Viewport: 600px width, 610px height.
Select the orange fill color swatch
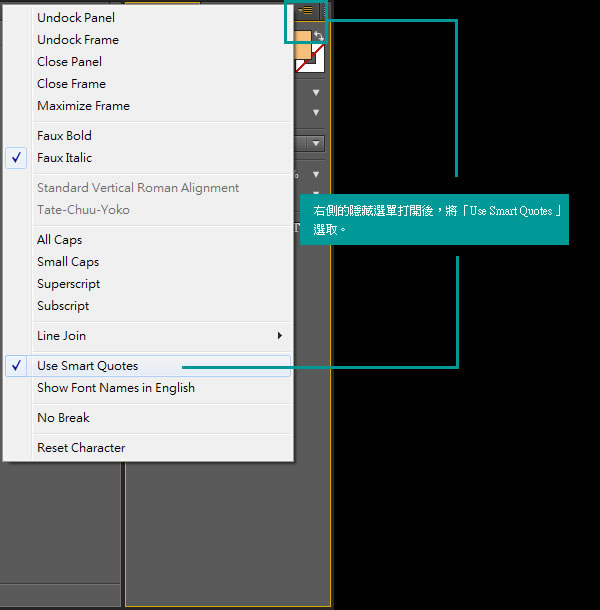pyautogui.click(x=303, y=45)
